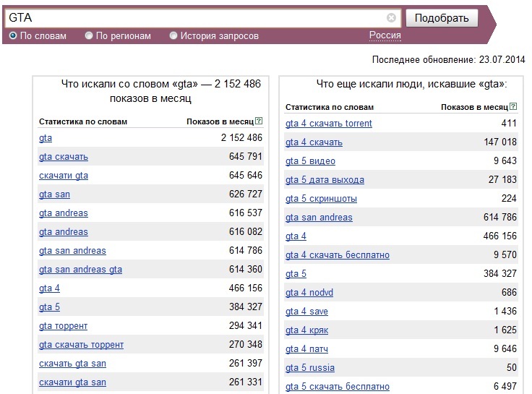Image resolution: width=532 pixels, height=394 pixels.
Task: Open the gta 5 дата выхода link
Action: tap(325, 180)
